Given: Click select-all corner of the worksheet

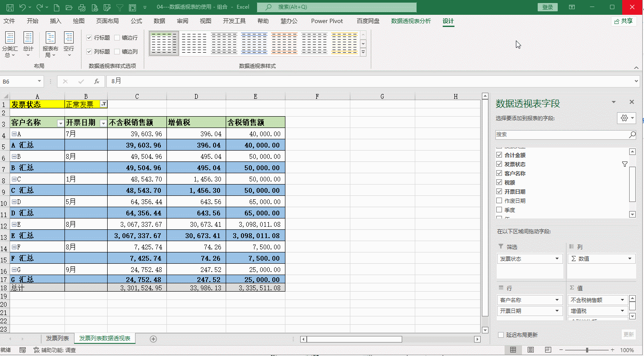Looking at the screenshot, I should pyautogui.click(x=5, y=96).
